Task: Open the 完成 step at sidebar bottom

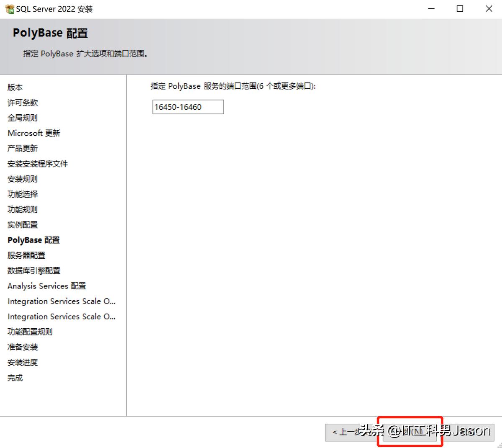Action: [15, 377]
